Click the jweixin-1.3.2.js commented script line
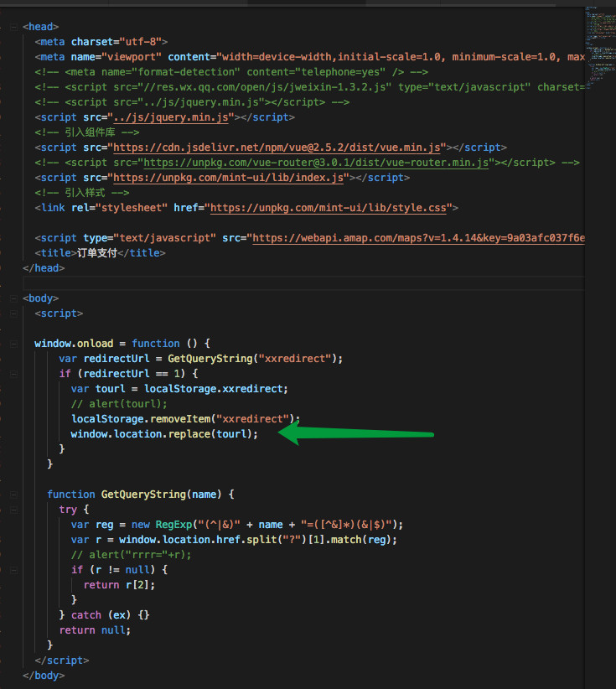The width and height of the screenshot is (616, 689). click(x=310, y=87)
